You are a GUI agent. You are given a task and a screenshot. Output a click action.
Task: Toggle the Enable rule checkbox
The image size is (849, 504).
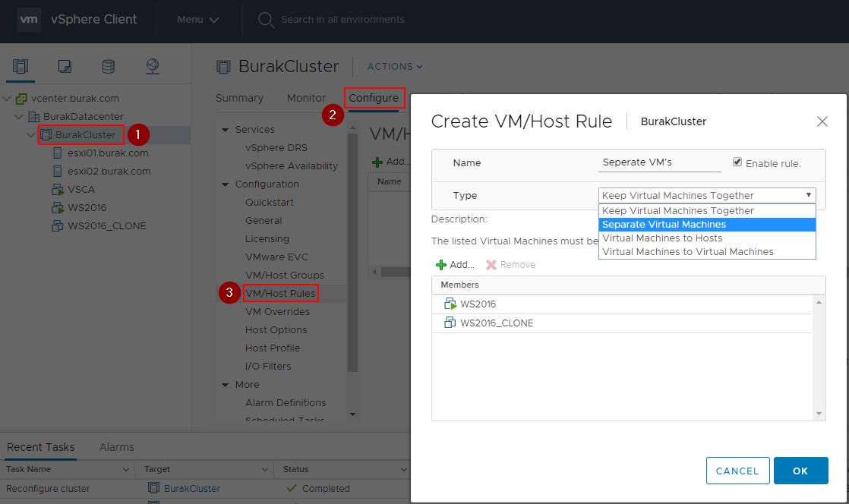point(737,162)
